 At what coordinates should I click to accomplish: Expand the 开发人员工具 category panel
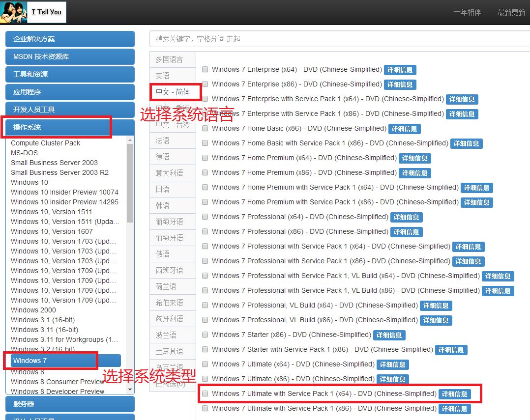click(70, 110)
